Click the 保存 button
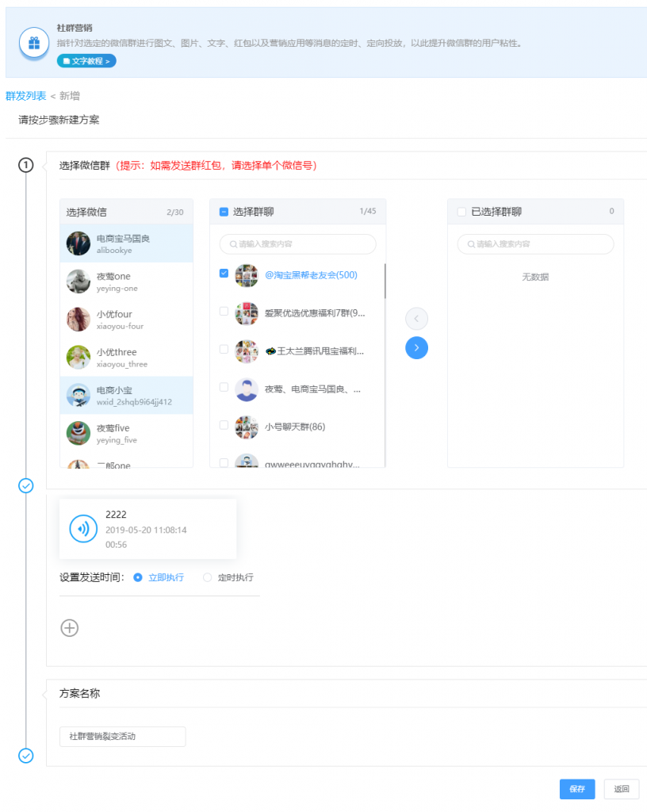This screenshot has width=647, height=812. click(x=577, y=789)
